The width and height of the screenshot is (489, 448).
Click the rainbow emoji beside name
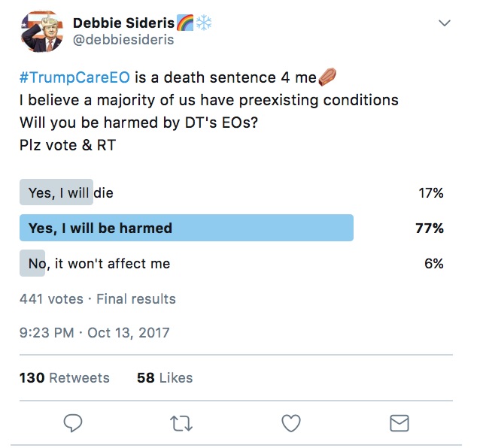pos(186,23)
